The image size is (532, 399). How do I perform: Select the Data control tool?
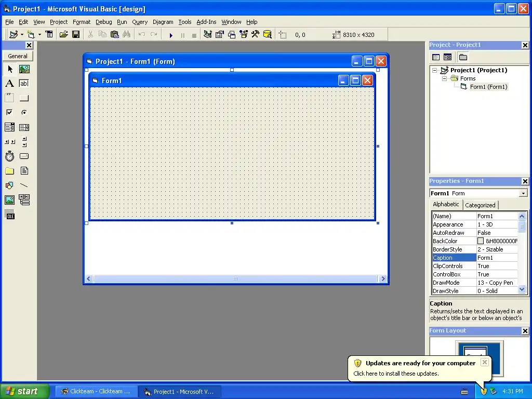pyautogui.click(x=24, y=200)
